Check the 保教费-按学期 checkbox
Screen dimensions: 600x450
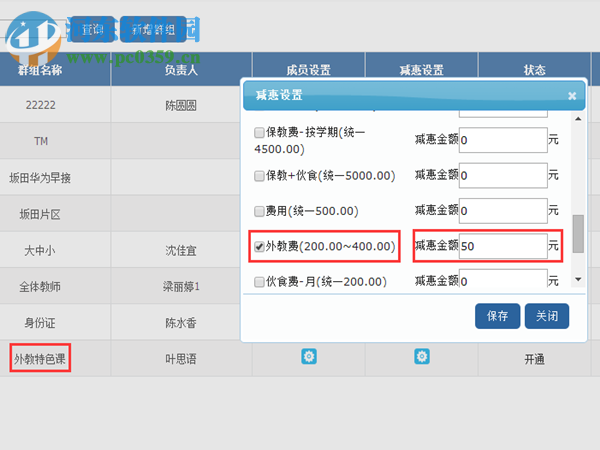click(x=259, y=133)
